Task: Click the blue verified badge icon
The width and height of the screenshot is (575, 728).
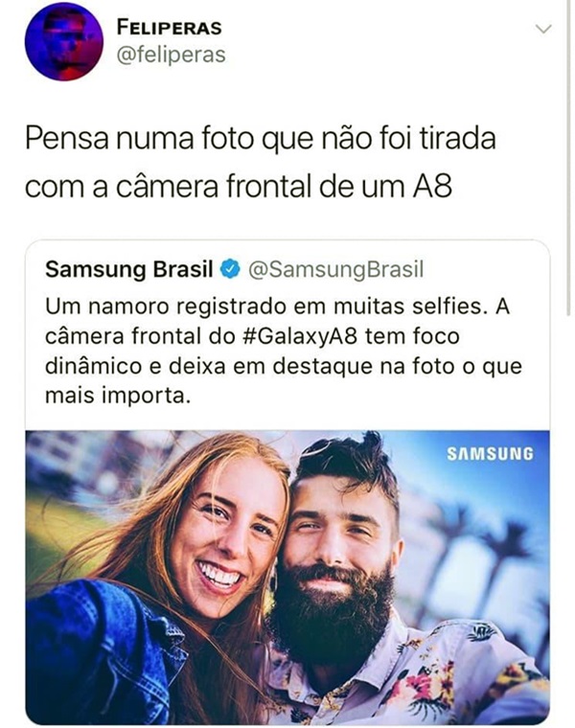Action: 230,269
